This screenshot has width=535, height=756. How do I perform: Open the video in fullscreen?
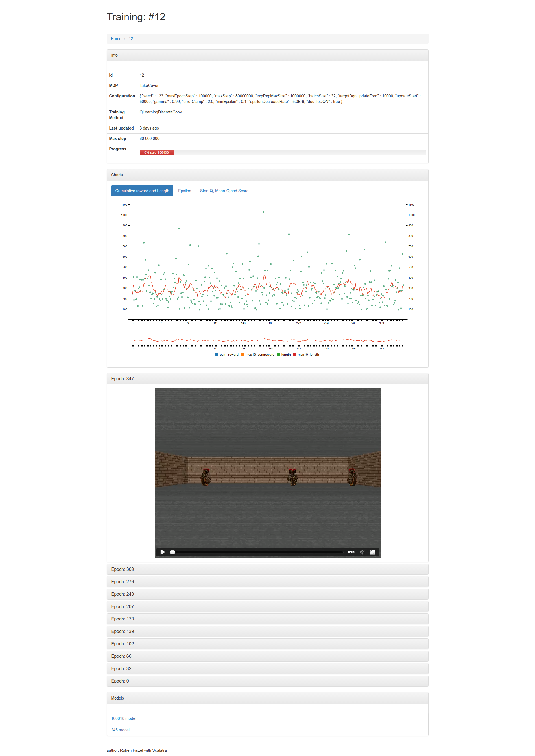[372, 552]
